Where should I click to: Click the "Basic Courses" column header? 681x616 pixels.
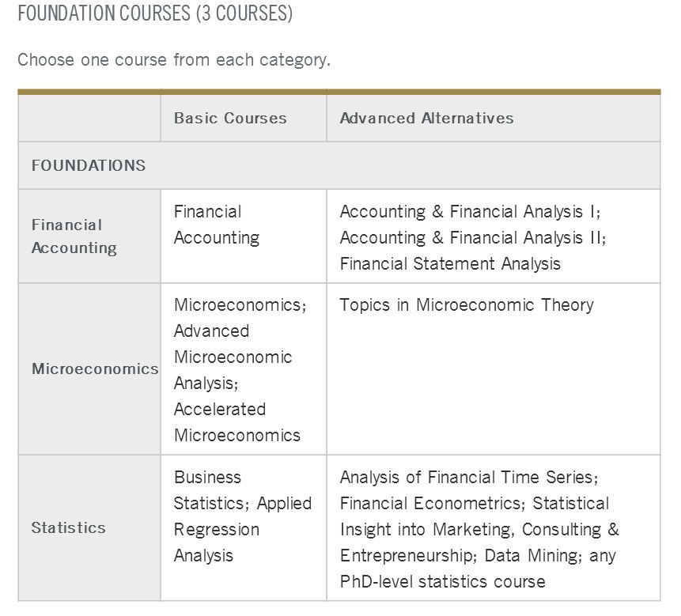(230, 118)
